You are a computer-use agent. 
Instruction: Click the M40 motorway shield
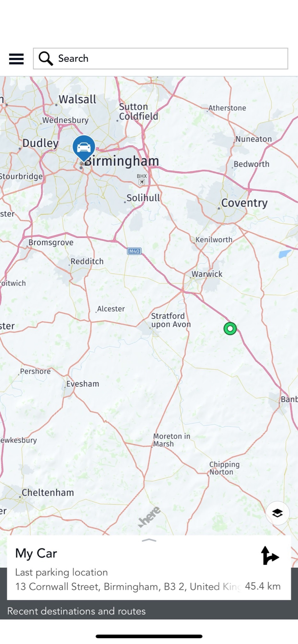coord(134,251)
